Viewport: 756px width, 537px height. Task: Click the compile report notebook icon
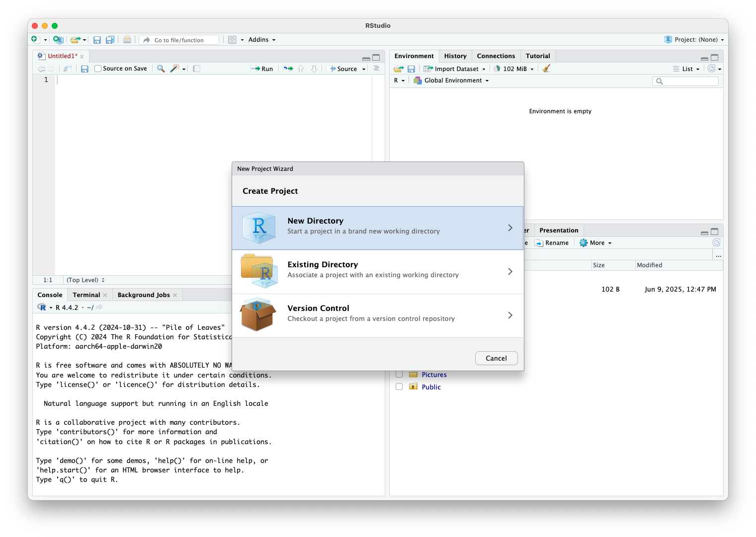tap(197, 69)
